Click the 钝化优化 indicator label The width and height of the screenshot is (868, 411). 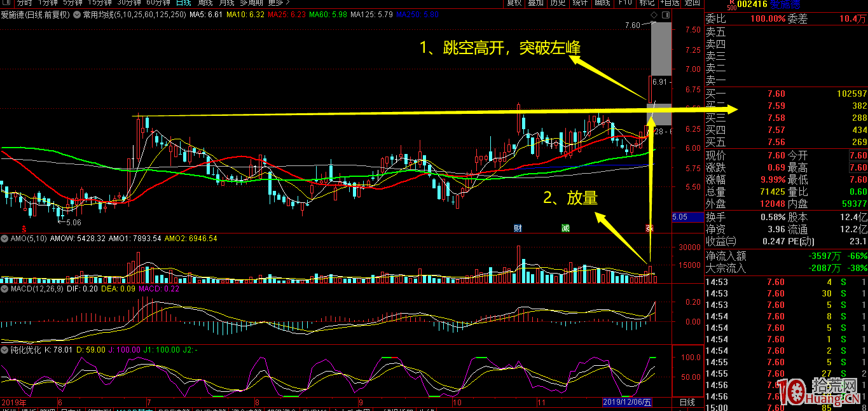[26, 350]
